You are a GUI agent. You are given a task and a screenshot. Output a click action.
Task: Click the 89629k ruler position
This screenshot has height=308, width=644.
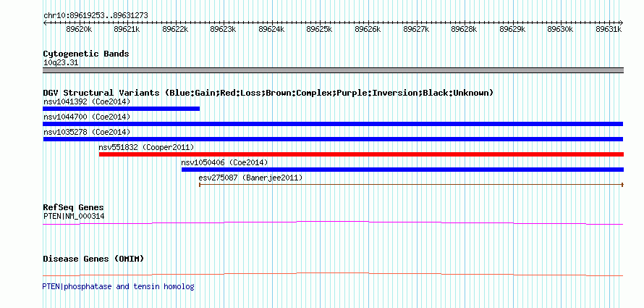click(x=512, y=29)
